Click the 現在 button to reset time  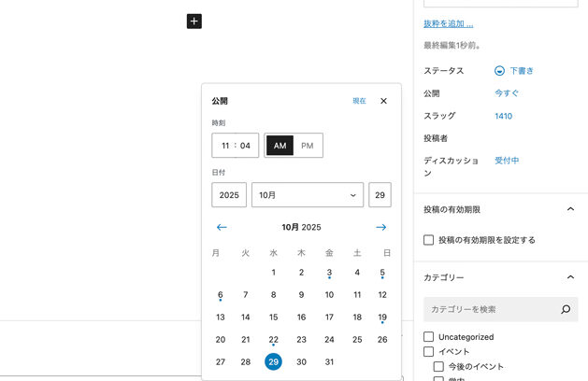(359, 101)
